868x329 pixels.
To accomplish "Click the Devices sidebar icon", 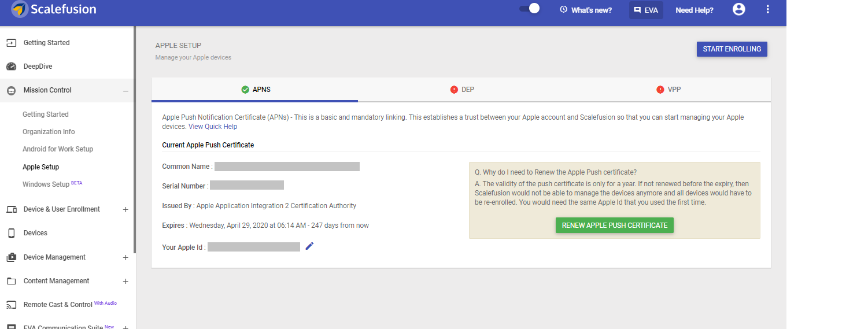I will point(11,233).
